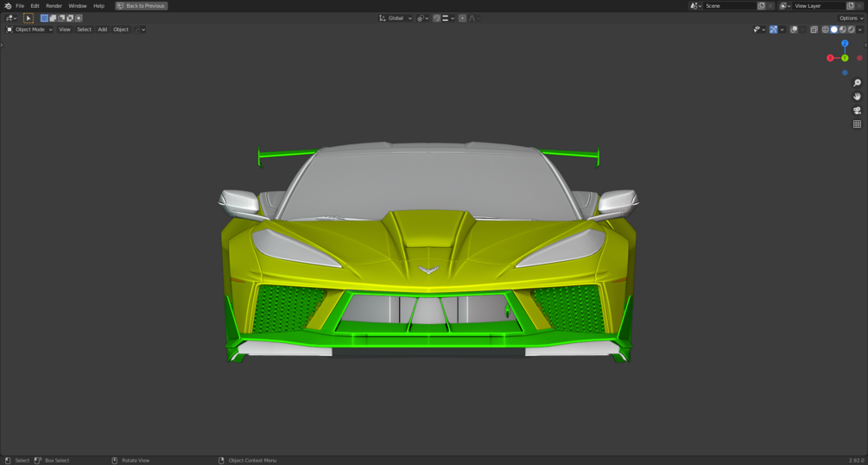Click the negative X axis dot
This screenshot has width=868, height=465.
point(859,58)
